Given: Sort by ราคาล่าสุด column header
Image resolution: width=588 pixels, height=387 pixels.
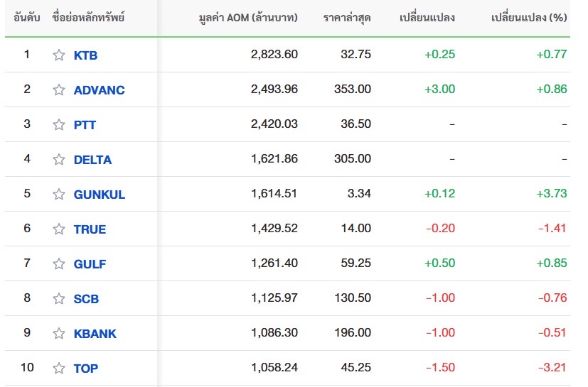Looking at the screenshot, I should [x=347, y=18].
